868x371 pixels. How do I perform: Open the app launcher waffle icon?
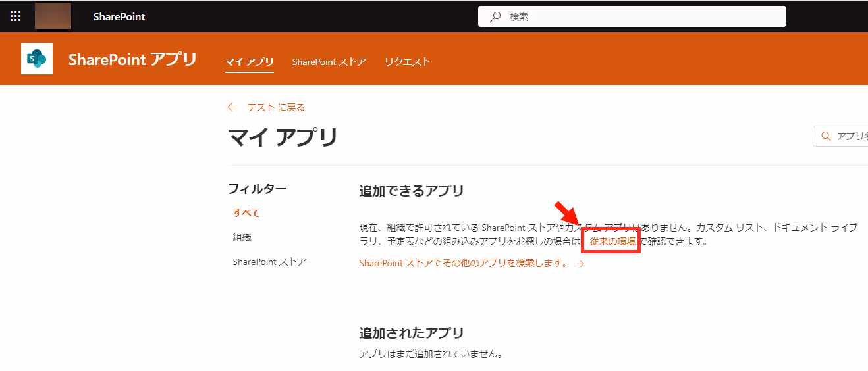coord(15,16)
